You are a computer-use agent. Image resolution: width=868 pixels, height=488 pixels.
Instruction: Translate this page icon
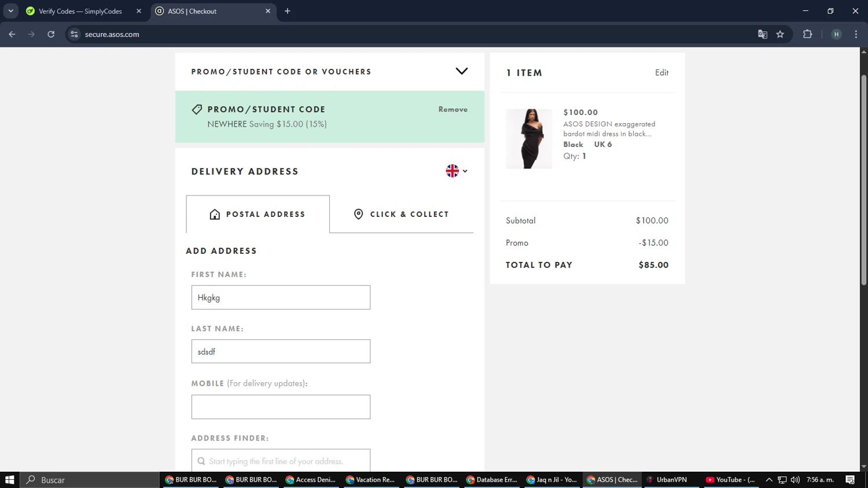(763, 34)
